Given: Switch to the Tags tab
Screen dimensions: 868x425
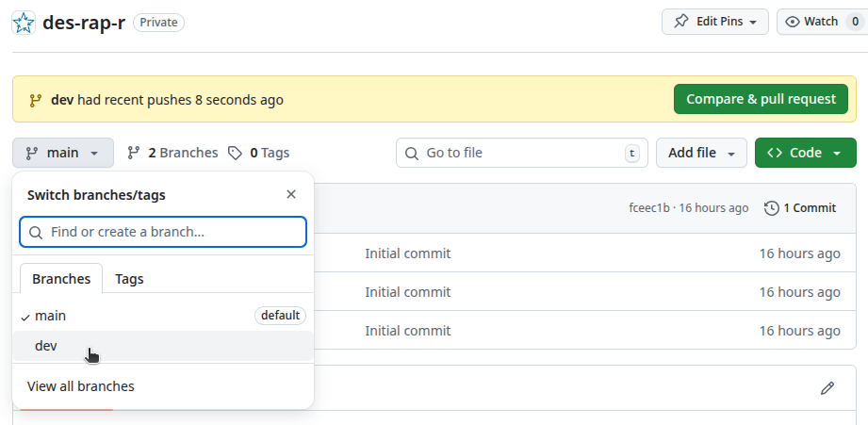Looking at the screenshot, I should 129,279.
